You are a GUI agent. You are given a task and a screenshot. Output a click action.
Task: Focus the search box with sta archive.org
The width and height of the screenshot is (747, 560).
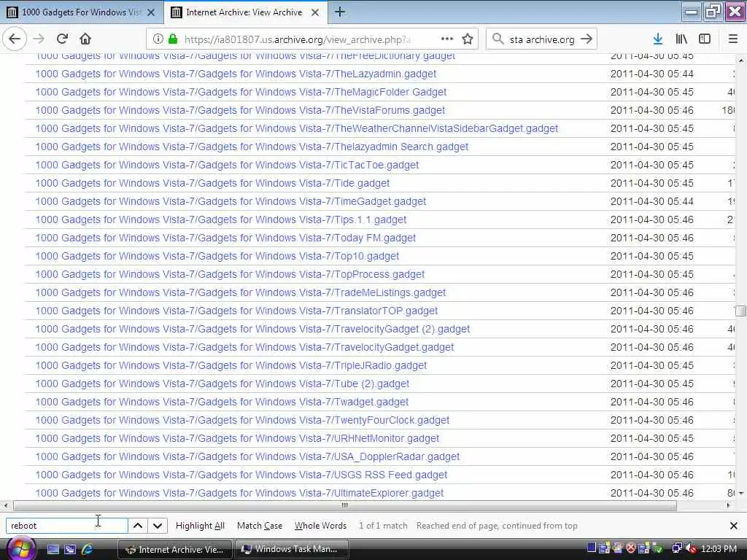[542, 39]
